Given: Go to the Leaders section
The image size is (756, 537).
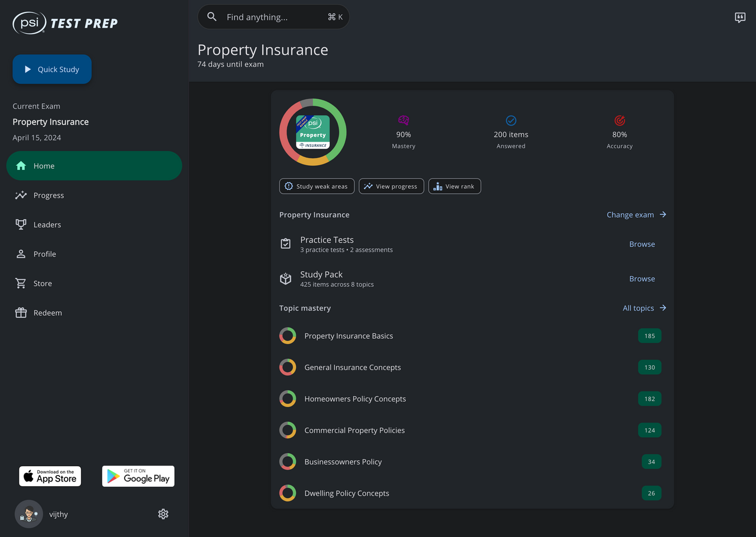Looking at the screenshot, I should pyautogui.click(x=47, y=225).
